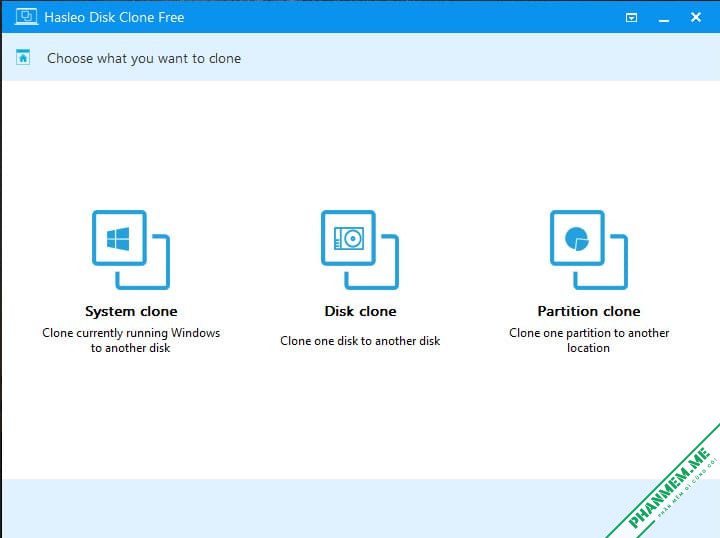Click the "Partition clone" label
The image size is (720, 538).
pyautogui.click(x=589, y=311)
